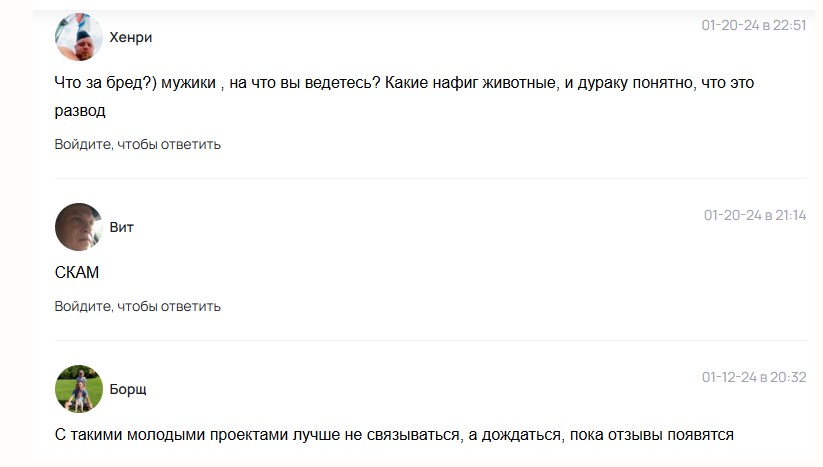Click the reply login link under Хенри's comment
This screenshot has width=823, height=467.
[x=138, y=144]
